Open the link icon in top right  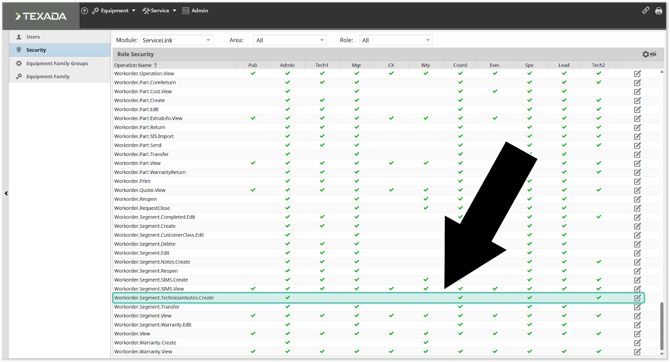pos(646,11)
